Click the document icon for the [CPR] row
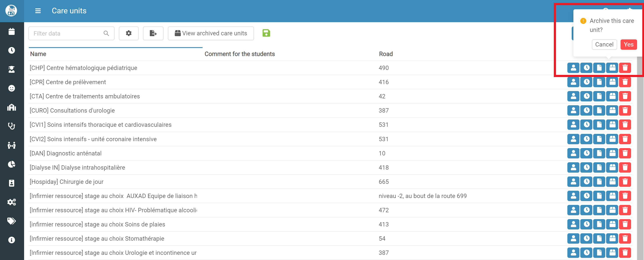This screenshot has height=260, width=644. (599, 82)
